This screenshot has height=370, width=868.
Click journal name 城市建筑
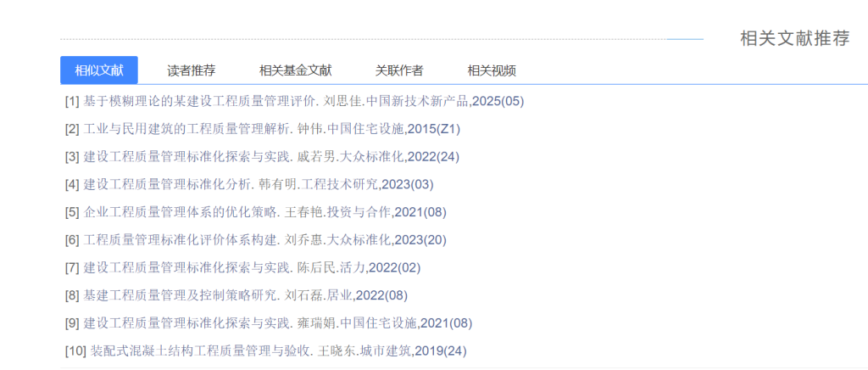click(386, 350)
